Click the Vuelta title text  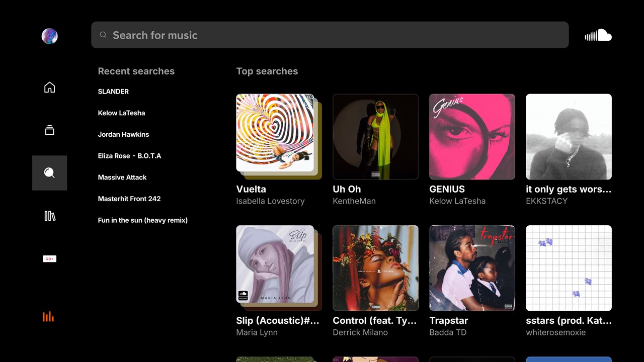point(251,189)
